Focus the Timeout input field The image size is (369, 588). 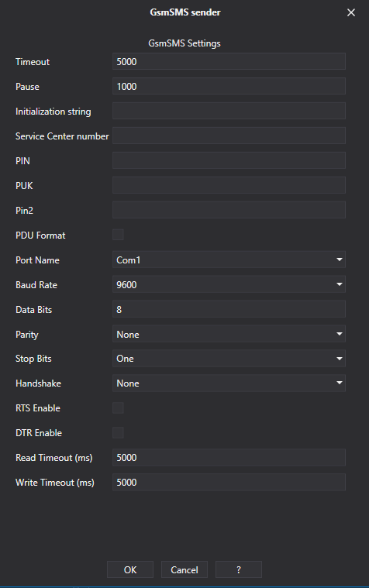229,61
